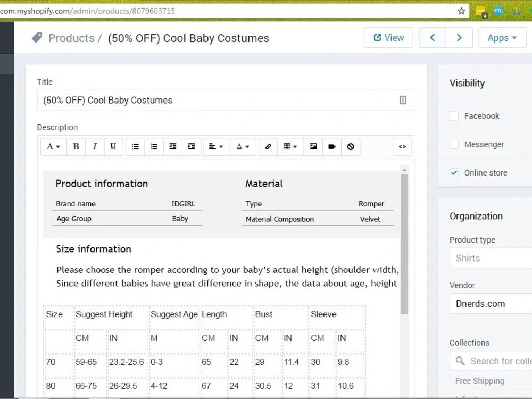Click the Free Shipping collection entry
Viewport: 532px width, 399px height.
click(479, 381)
